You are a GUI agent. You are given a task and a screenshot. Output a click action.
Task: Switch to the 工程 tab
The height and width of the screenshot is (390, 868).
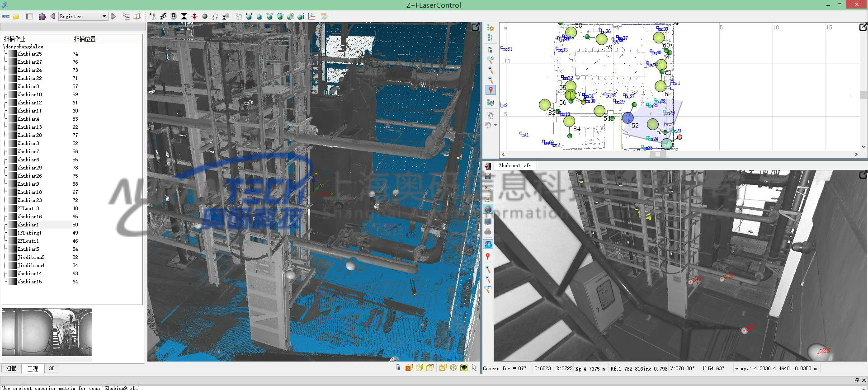[33, 368]
